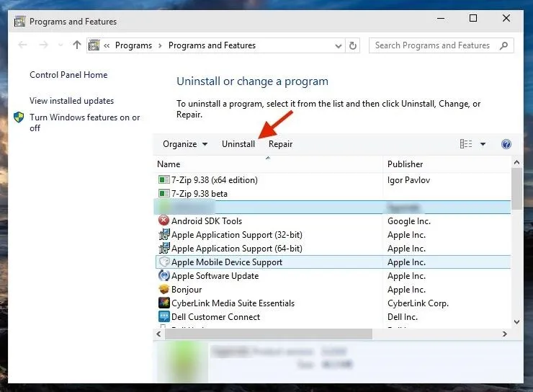Click Apple Application Support (32-bit) icon
The width and height of the screenshot is (533, 392).
click(164, 235)
